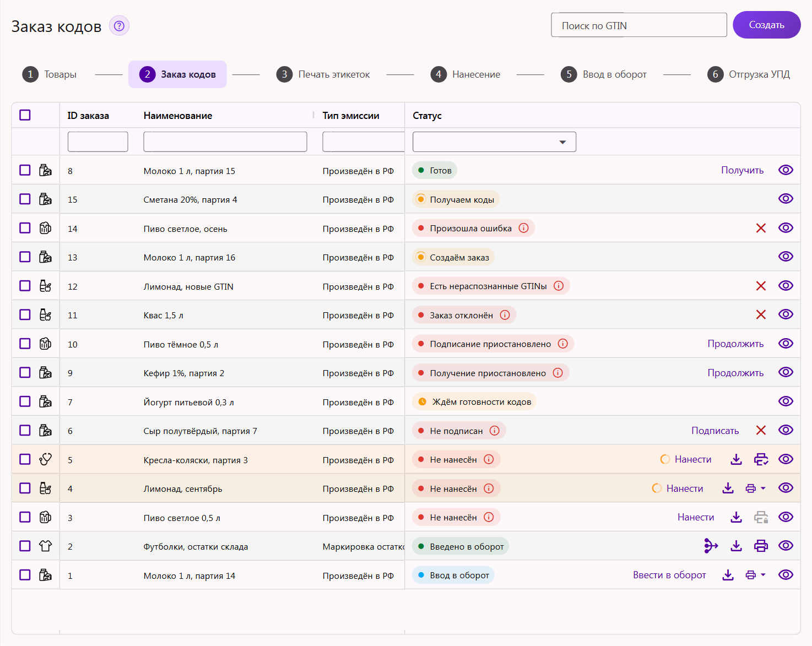
Task: Click Подписать for Сыр полутвёрдый order
Action: coord(715,431)
